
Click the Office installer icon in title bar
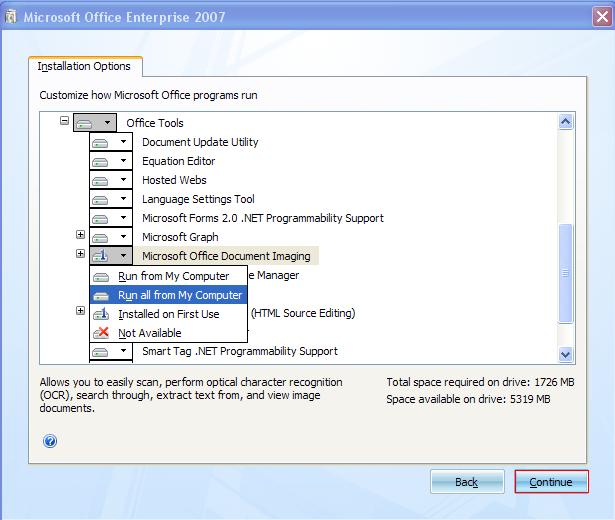(x=11, y=16)
